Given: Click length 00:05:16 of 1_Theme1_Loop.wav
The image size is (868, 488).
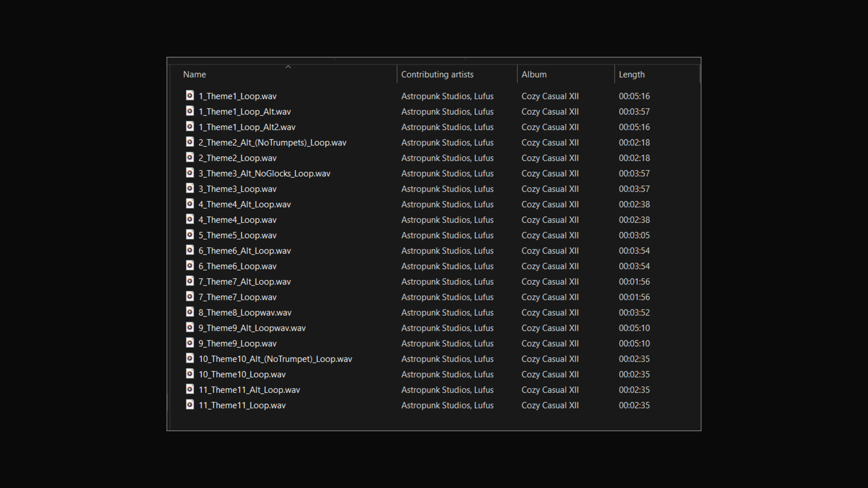Looking at the screenshot, I should [x=634, y=96].
